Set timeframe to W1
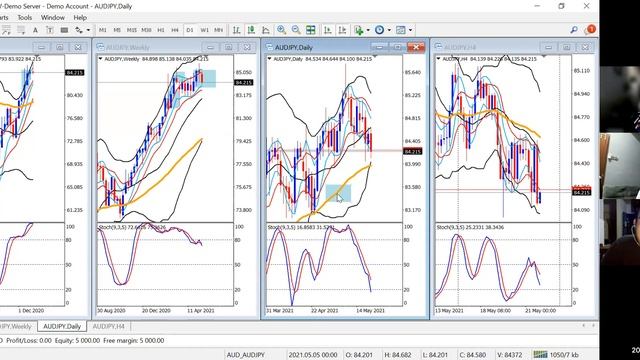The width and height of the screenshot is (640, 360). [x=204, y=30]
